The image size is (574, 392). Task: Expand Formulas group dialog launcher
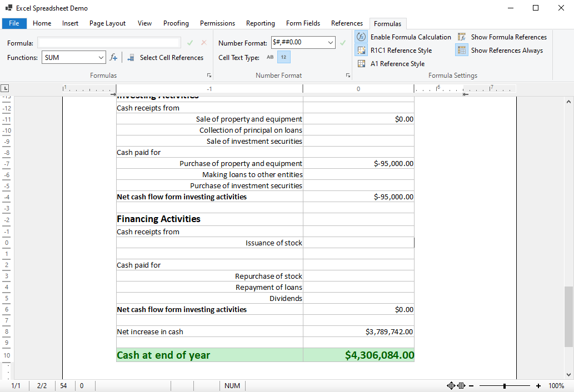(x=209, y=76)
